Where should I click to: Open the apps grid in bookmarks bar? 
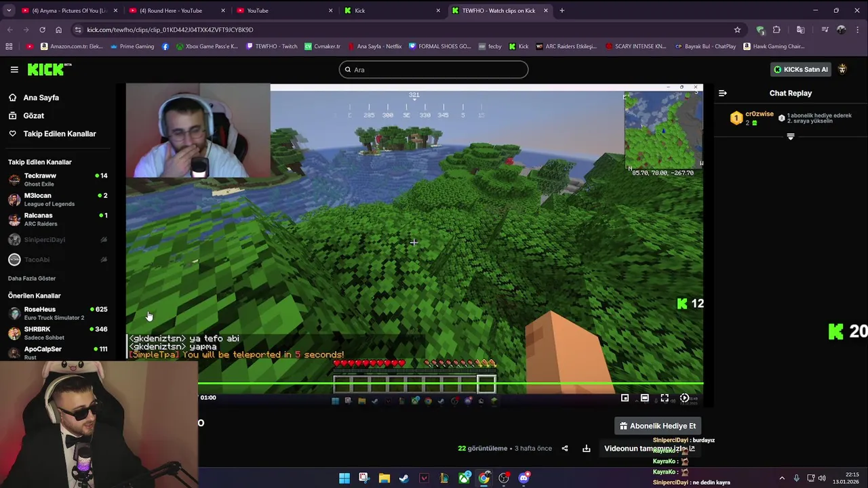(x=9, y=46)
